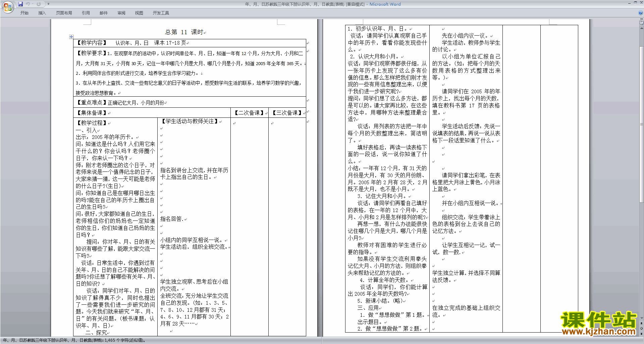
Task: Click the Undo icon
Action: pyautogui.click(x=28, y=4)
